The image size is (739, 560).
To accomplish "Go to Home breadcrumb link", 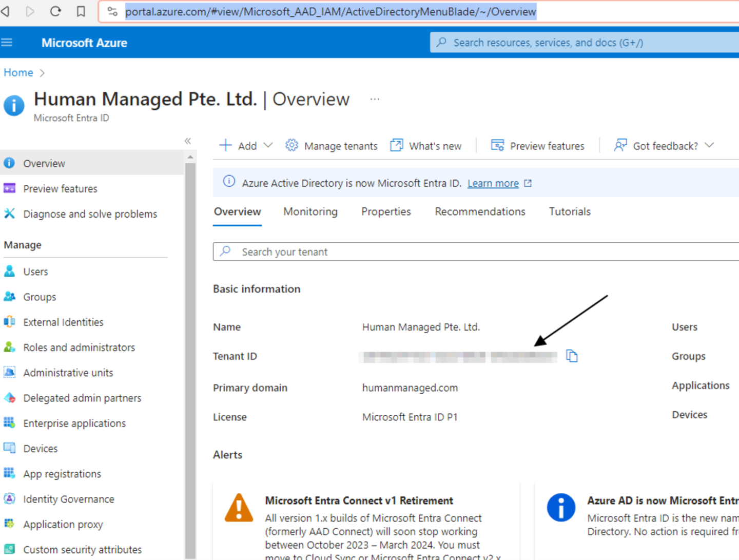I will (x=18, y=72).
